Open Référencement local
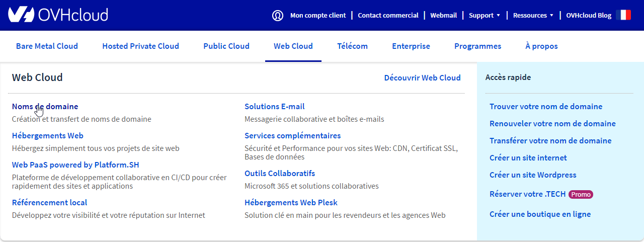 pos(49,203)
